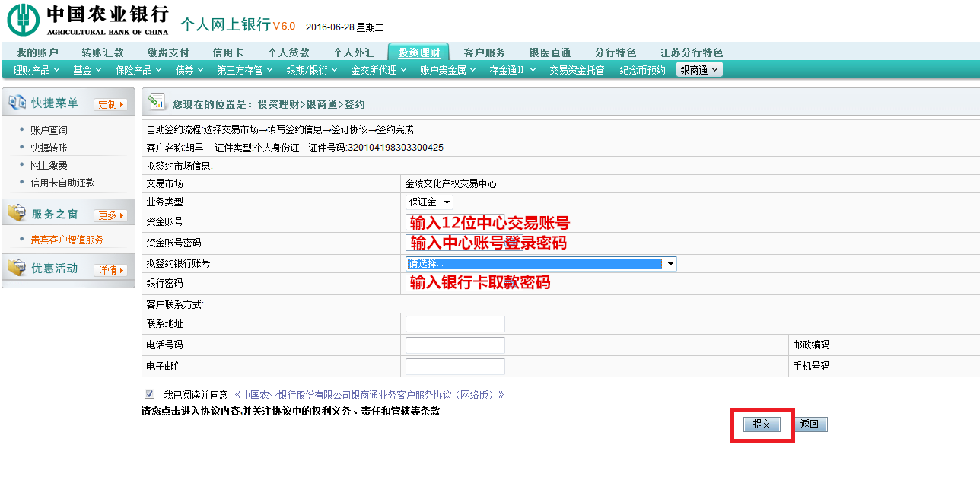
Task: Click the date text 2016-06-28星期二
Action: (x=345, y=27)
